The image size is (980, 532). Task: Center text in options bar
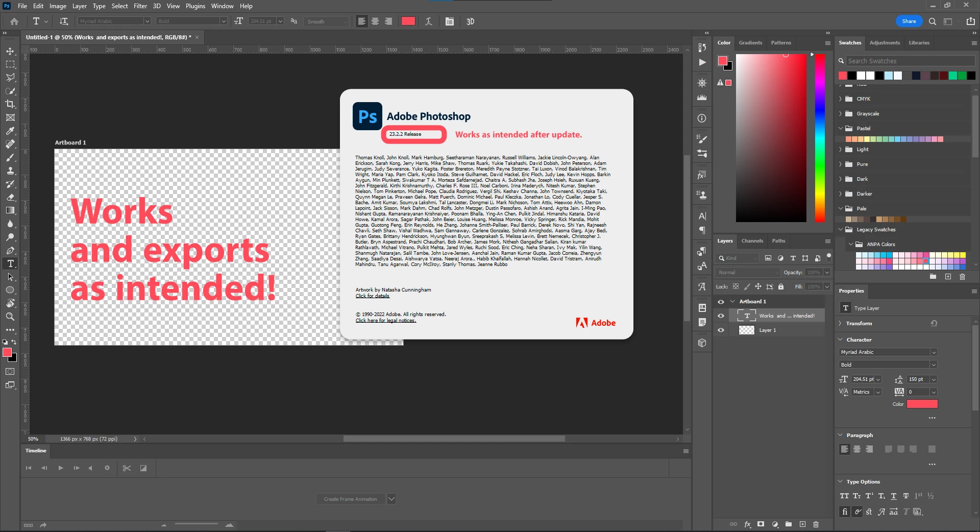click(375, 21)
